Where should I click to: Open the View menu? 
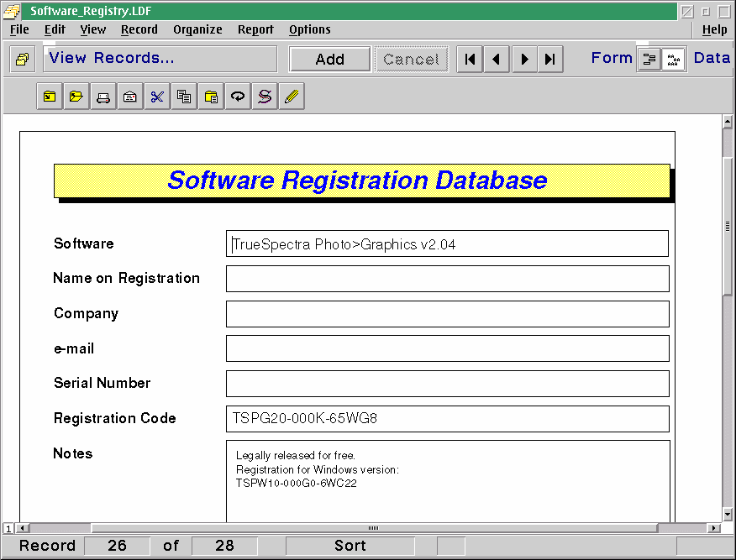[x=93, y=29]
